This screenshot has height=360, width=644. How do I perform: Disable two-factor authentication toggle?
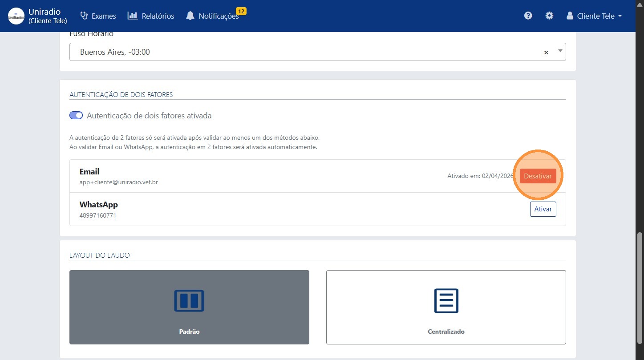(76, 115)
